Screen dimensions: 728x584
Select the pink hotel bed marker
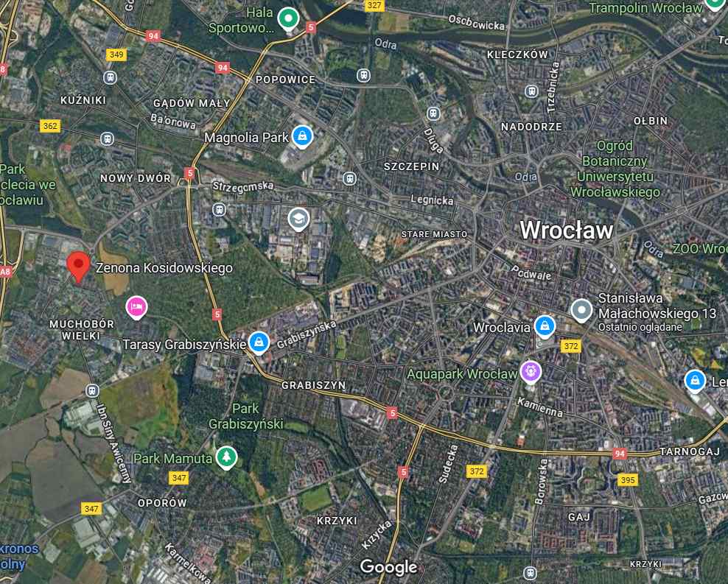(x=136, y=308)
